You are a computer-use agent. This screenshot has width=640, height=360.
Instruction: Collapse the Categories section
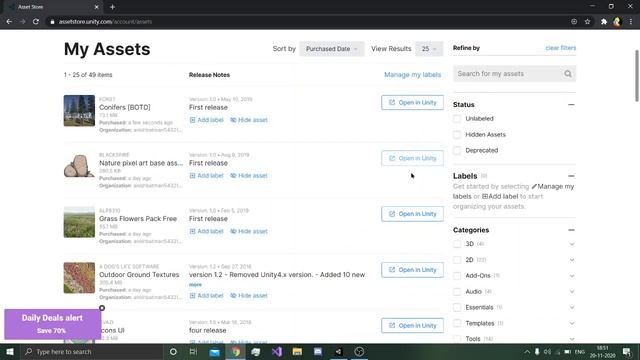[x=571, y=230]
